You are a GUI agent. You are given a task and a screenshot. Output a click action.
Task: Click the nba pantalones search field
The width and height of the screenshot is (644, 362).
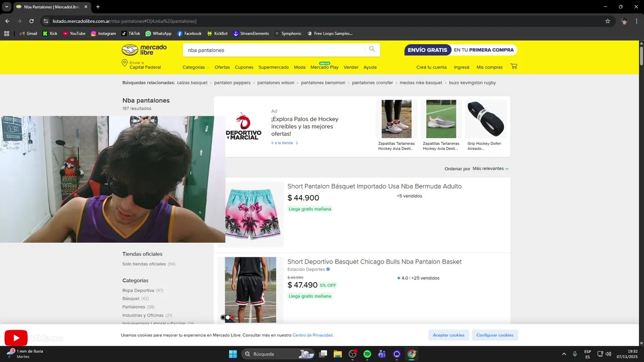point(274,50)
